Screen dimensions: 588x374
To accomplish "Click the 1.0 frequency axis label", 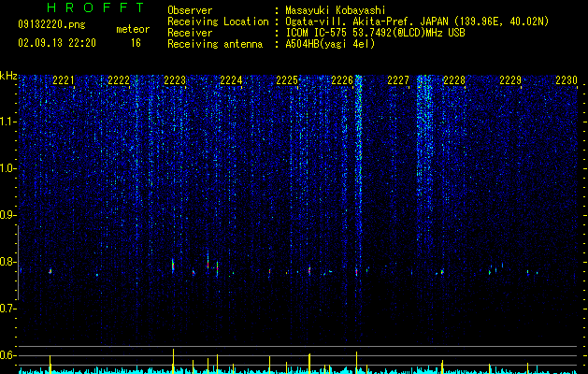I will (x=8, y=168).
